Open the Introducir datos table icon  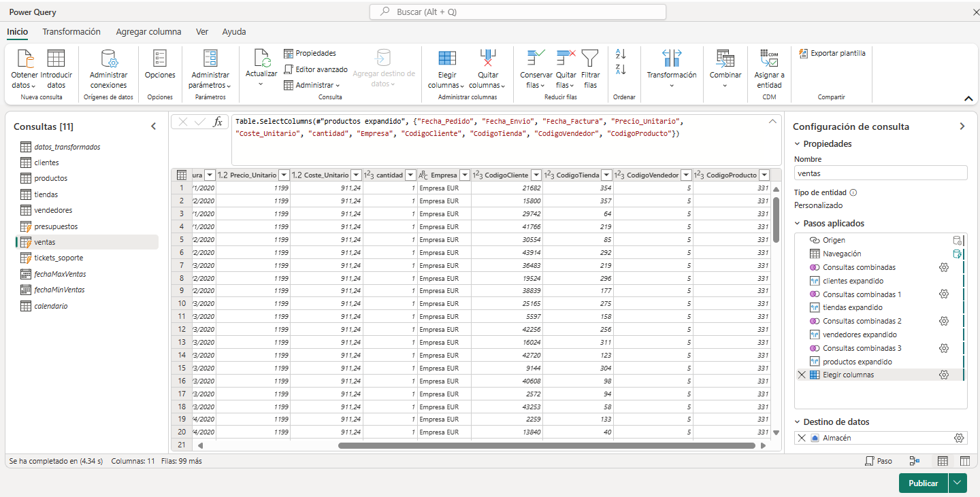pyautogui.click(x=56, y=59)
